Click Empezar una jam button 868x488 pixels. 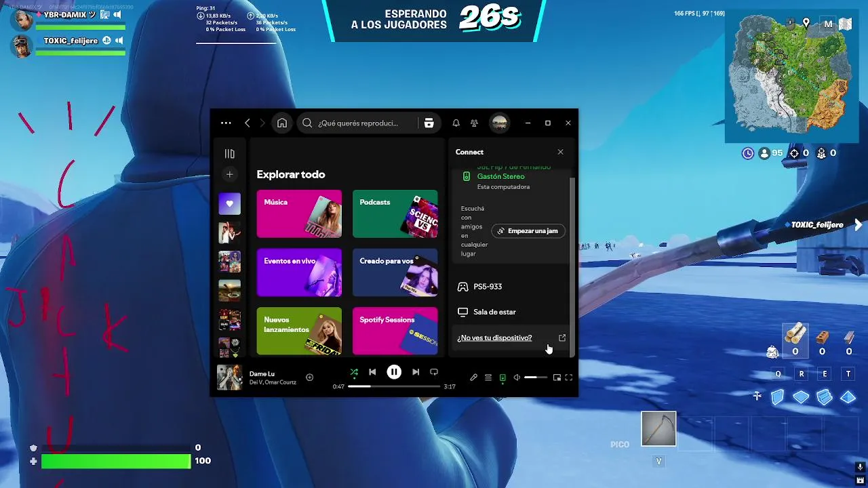click(528, 231)
